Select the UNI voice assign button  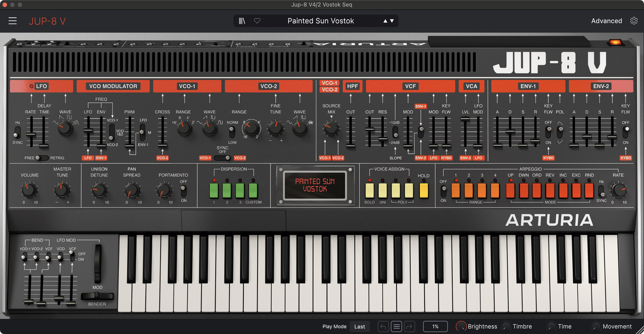(383, 190)
